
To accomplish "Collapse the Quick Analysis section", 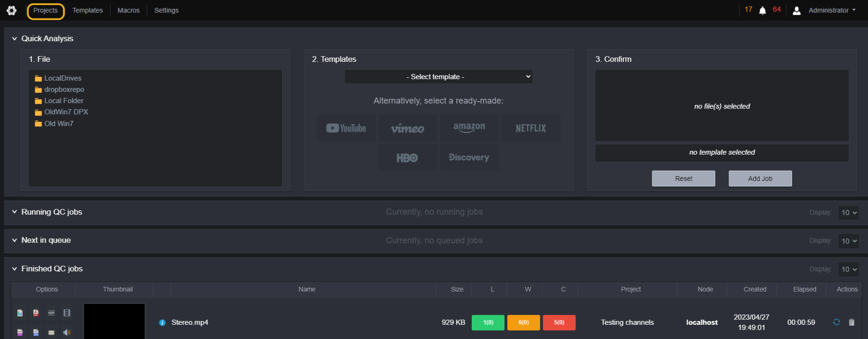I will pyautogui.click(x=14, y=39).
